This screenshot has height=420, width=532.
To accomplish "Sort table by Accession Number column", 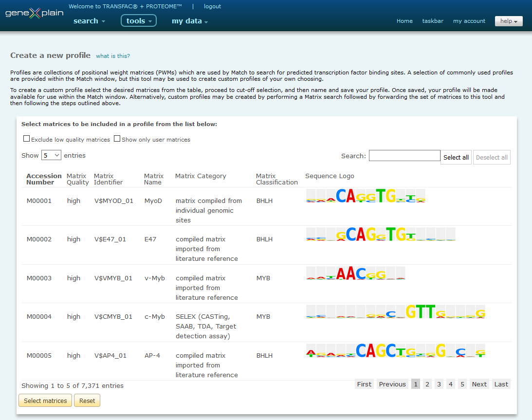I will (44, 179).
